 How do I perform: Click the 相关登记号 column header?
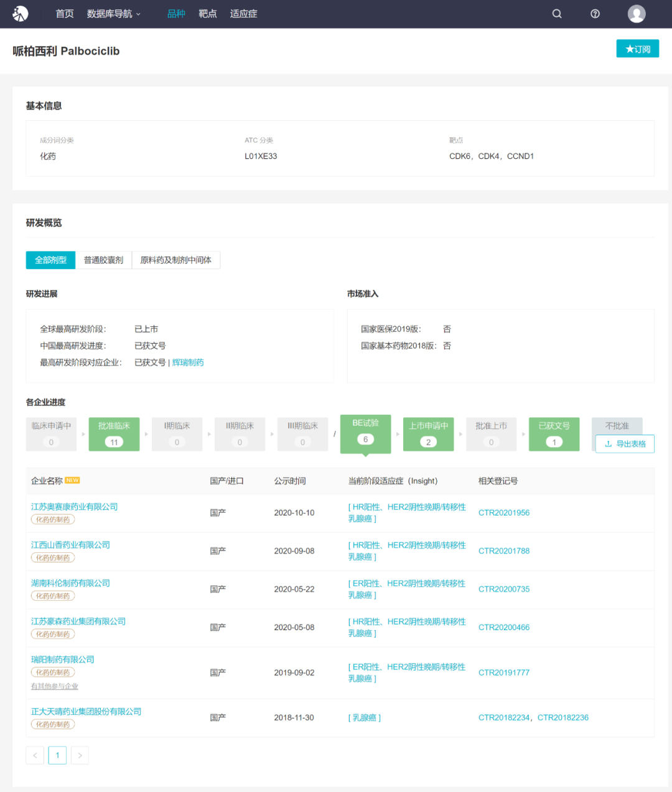point(498,481)
